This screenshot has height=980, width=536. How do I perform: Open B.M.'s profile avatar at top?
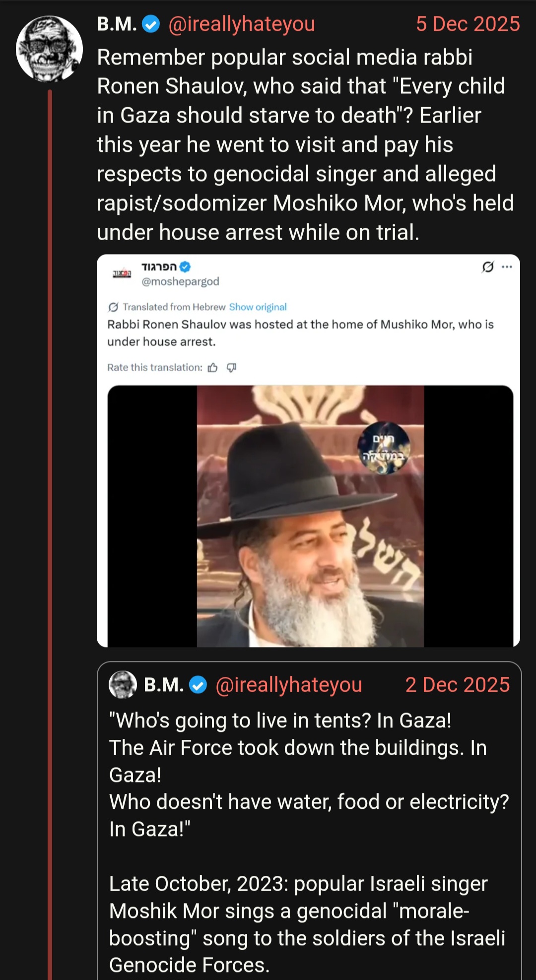[49, 49]
